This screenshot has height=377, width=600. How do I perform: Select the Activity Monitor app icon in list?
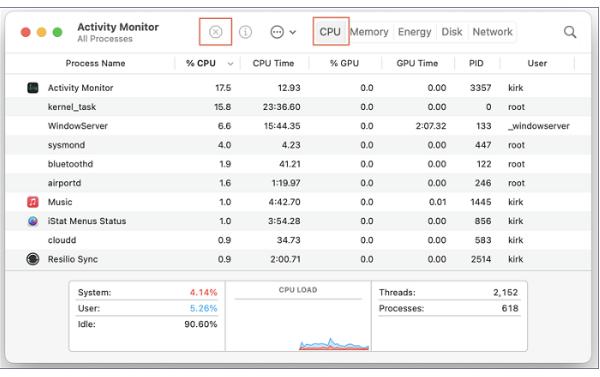click(x=33, y=88)
